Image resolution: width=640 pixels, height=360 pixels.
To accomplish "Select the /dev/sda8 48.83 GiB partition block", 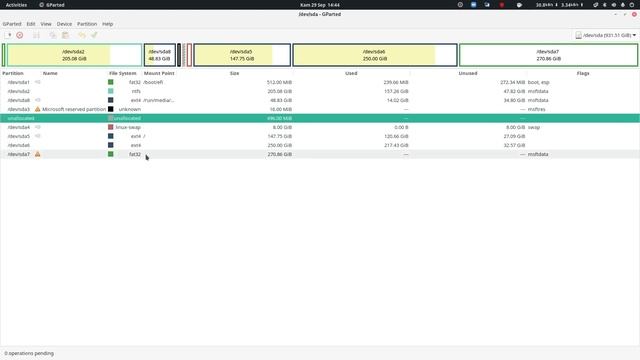I will coord(160,55).
